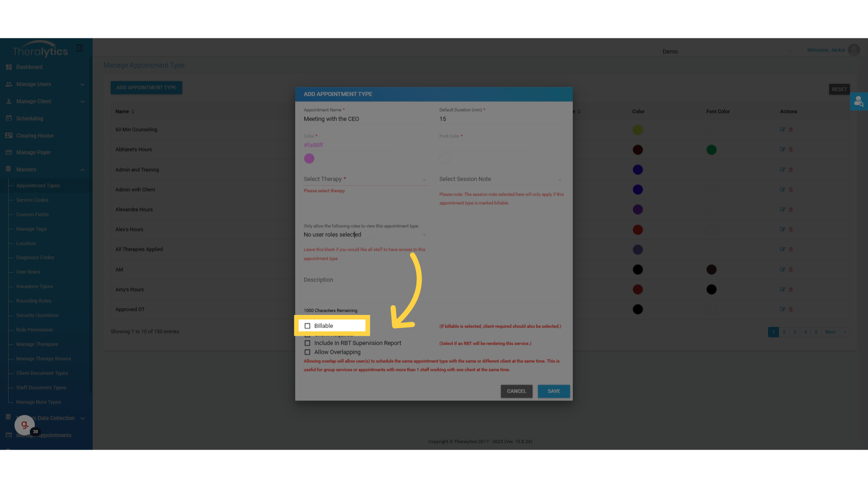The height and width of the screenshot is (488, 868).
Task: Click the pink color swatch circle
Action: pos(309,159)
